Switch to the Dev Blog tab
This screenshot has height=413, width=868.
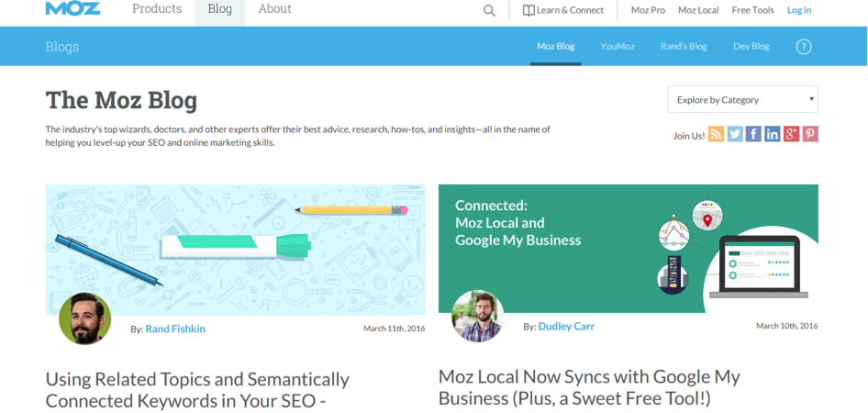[751, 47]
